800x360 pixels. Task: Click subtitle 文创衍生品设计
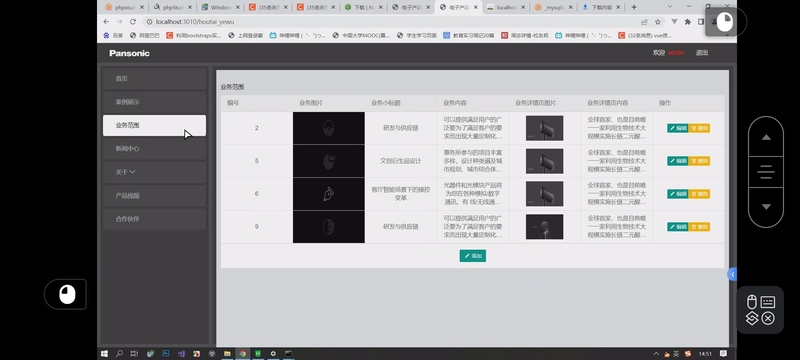pyautogui.click(x=401, y=161)
